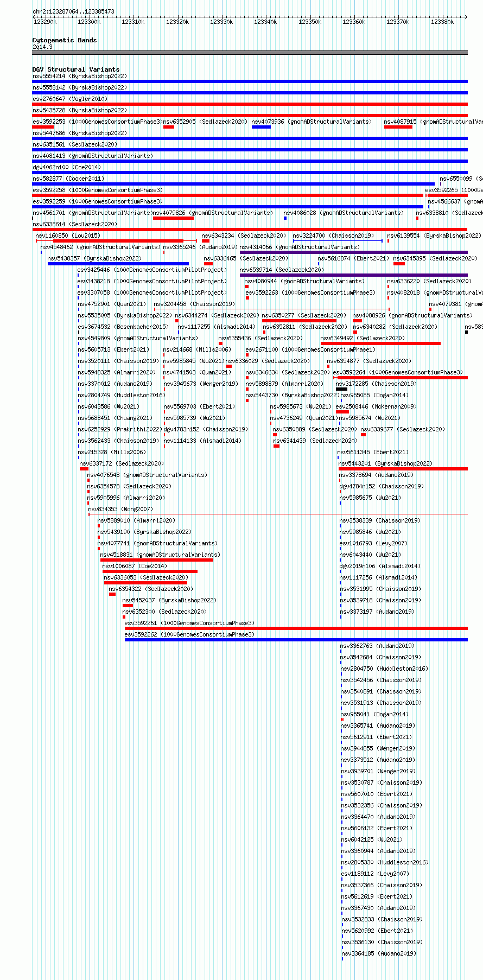Click esv1189112 (Levy2007) variant label
This screenshot has height=980, width=483.
[x=375, y=874]
